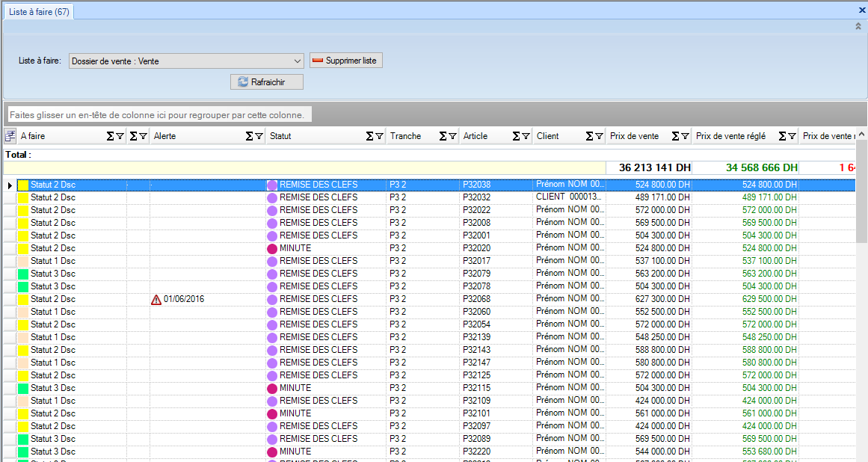Collapse the top panel with double chevron

point(858,26)
